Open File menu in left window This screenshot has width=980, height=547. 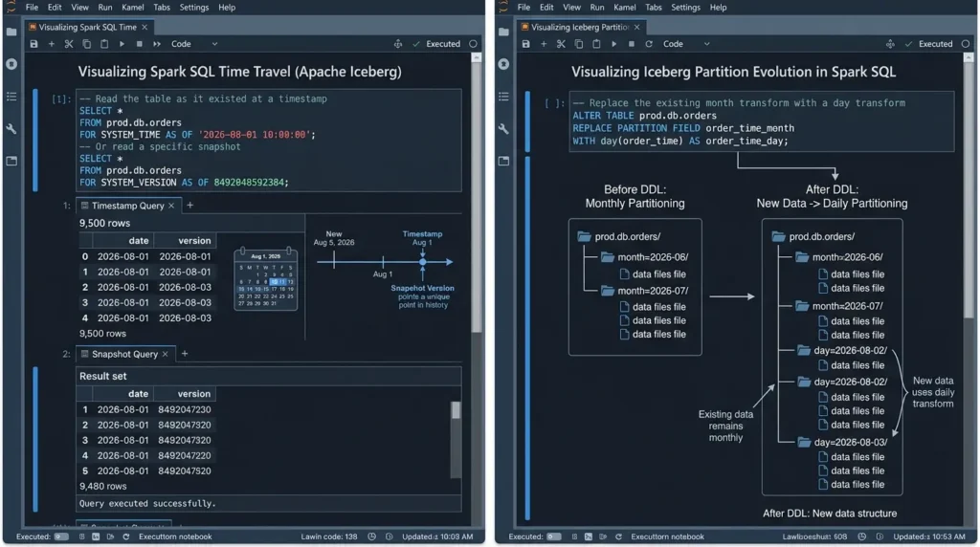point(32,8)
